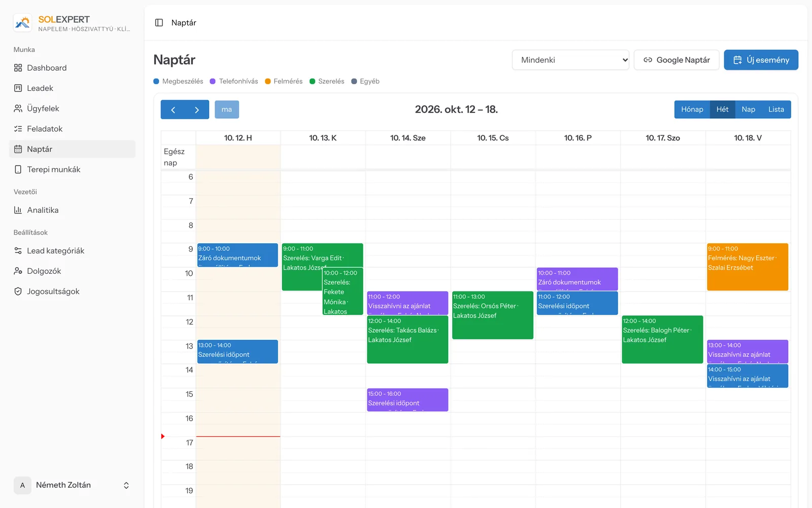
Task: Click Google Naptár button
Action: click(676, 60)
